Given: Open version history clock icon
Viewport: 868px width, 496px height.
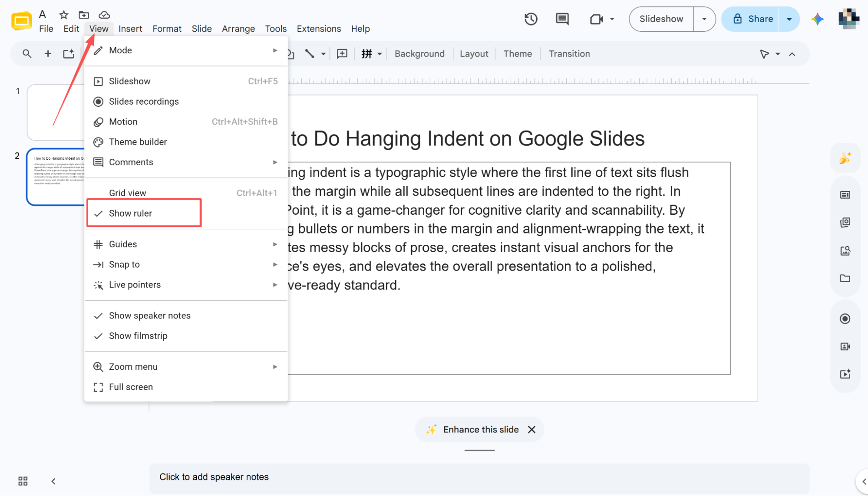Looking at the screenshot, I should pos(531,19).
